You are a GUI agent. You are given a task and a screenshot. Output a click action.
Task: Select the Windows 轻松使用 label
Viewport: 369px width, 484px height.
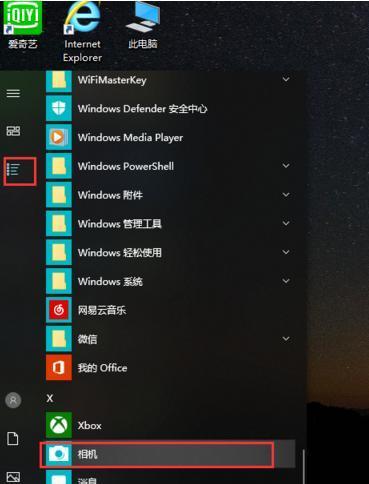[x=120, y=253]
